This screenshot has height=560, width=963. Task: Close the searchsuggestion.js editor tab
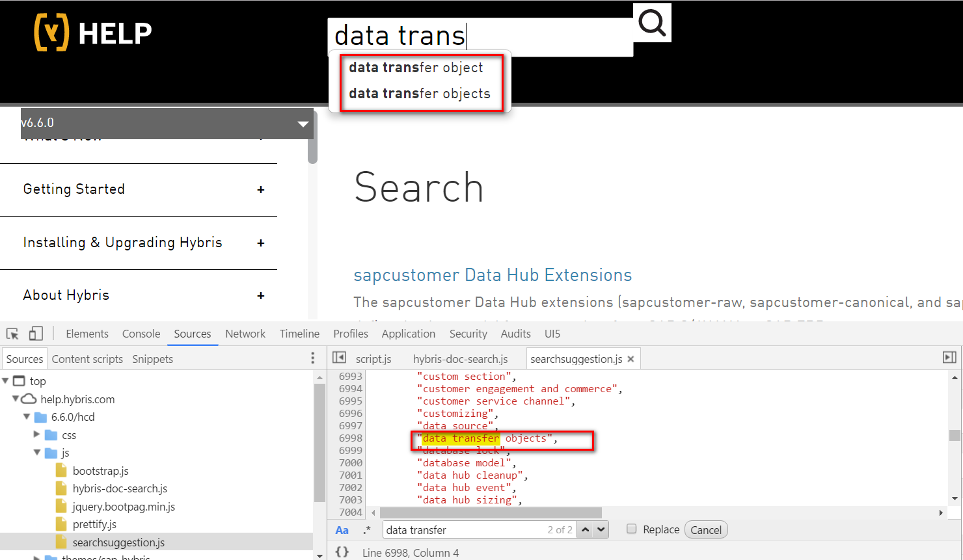631,359
